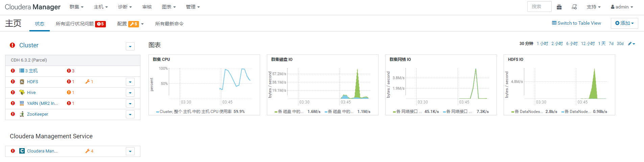
Task: Open the 主机 menu
Action: tap(101, 7)
